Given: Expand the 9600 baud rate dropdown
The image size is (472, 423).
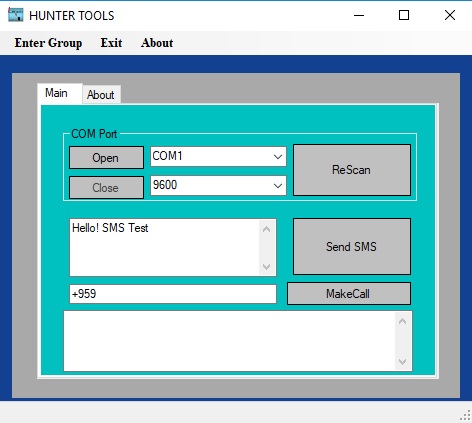Looking at the screenshot, I should (x=218, y=185).
